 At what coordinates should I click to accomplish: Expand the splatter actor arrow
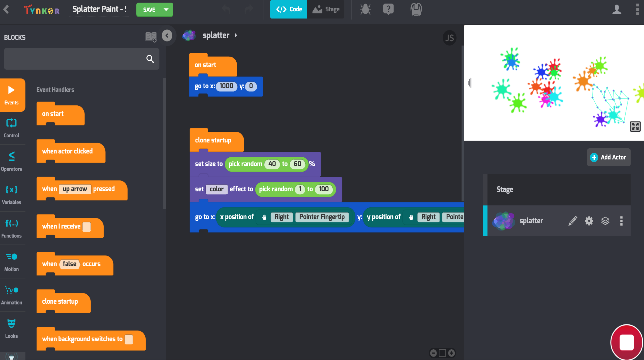[x=236, y=35]
